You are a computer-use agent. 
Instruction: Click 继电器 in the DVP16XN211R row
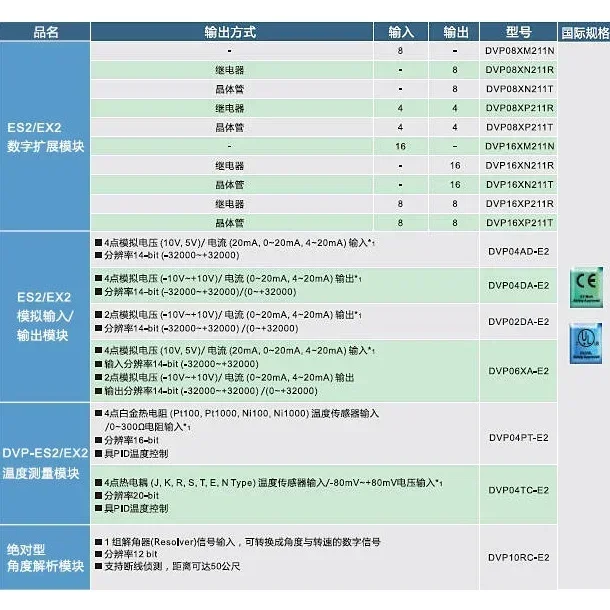click(230, 166)
